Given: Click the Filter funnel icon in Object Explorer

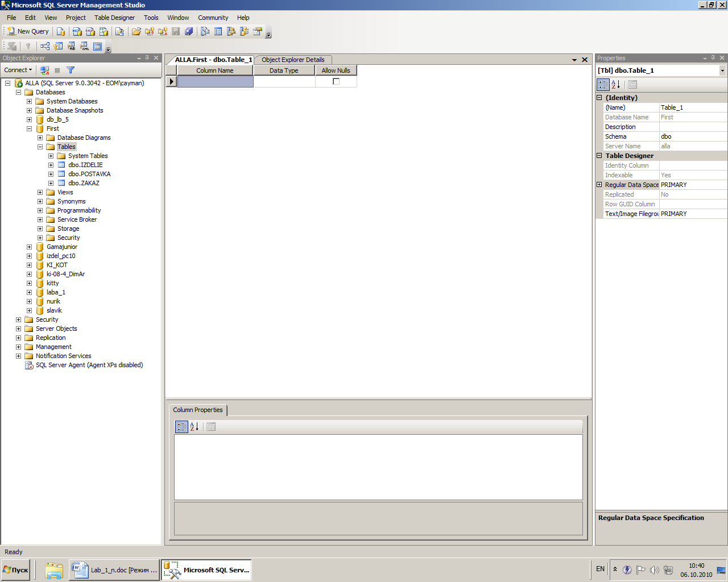Looking at the screenshot, I should tap(71, 70).
